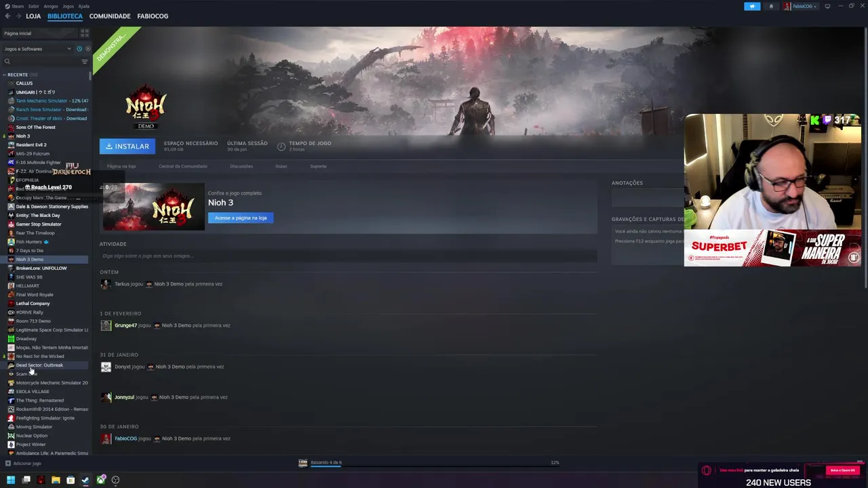Click Adicionar jogo at bottom
The height and width of the screenshot is (488, 868).
coord(24,464)
